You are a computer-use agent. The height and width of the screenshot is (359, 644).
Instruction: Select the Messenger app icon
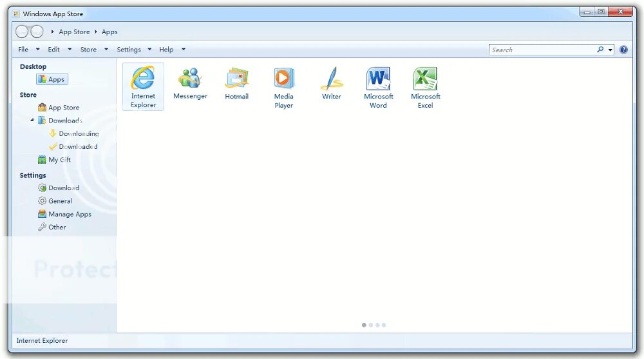click(190, 84)
